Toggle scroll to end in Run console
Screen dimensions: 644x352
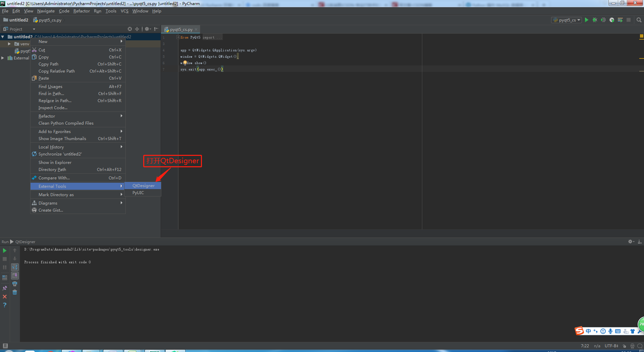pyautogui.click(x=15, y=276)
